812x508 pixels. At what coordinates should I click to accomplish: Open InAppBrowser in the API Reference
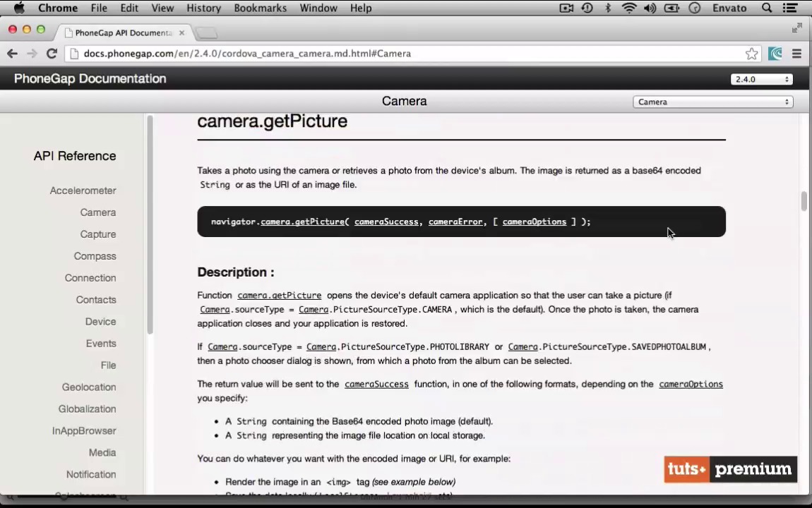click(x=84, y=430)
